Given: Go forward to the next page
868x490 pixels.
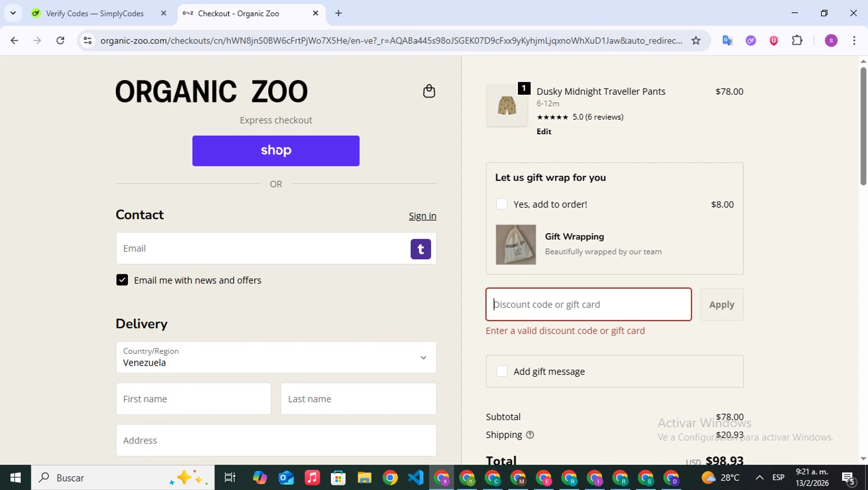Looking at the screenshot, I should [37, 40].
